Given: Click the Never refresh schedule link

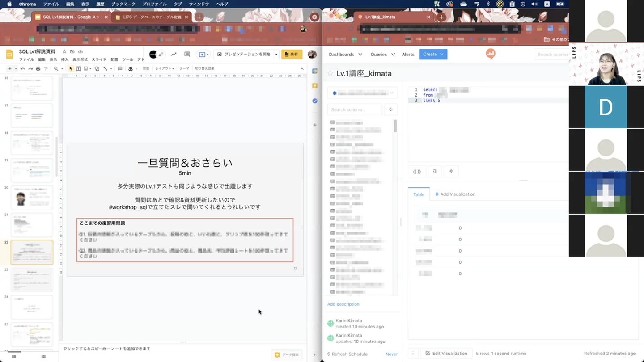Looking at the screenshot, I should point(391,354).
